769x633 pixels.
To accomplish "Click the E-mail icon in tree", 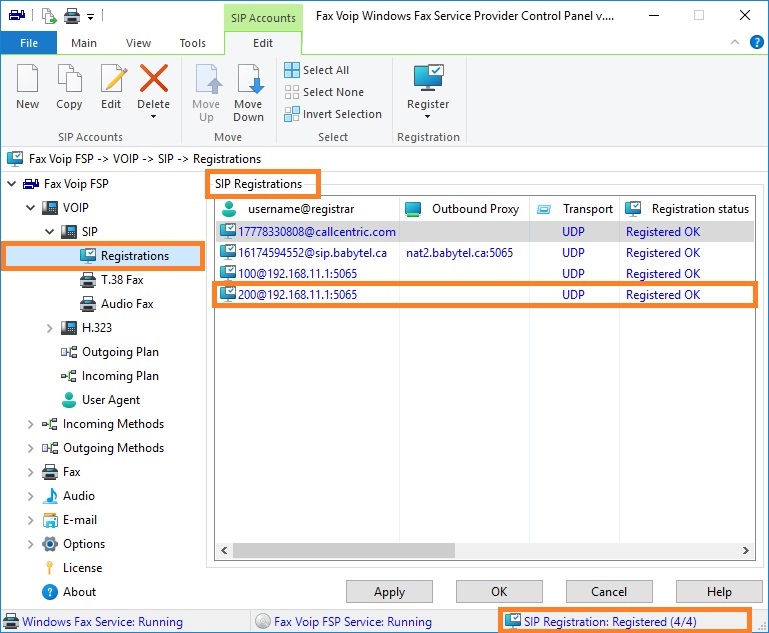I will [50, 520].
